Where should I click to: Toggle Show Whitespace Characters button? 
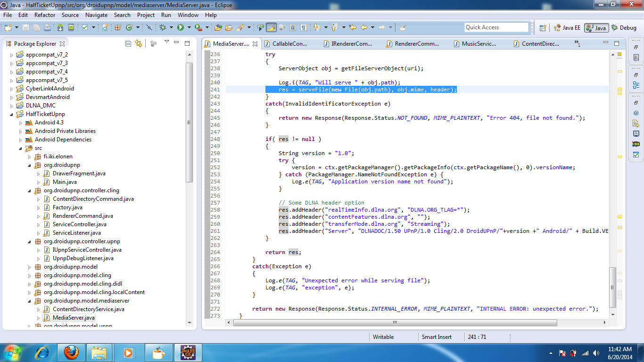304,27
